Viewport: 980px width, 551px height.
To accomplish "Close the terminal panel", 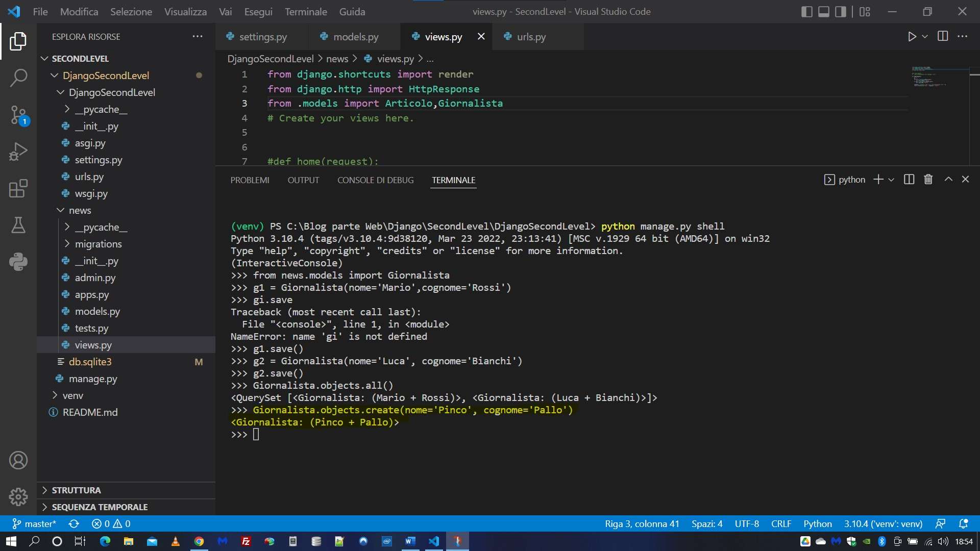I will [965, 180].
